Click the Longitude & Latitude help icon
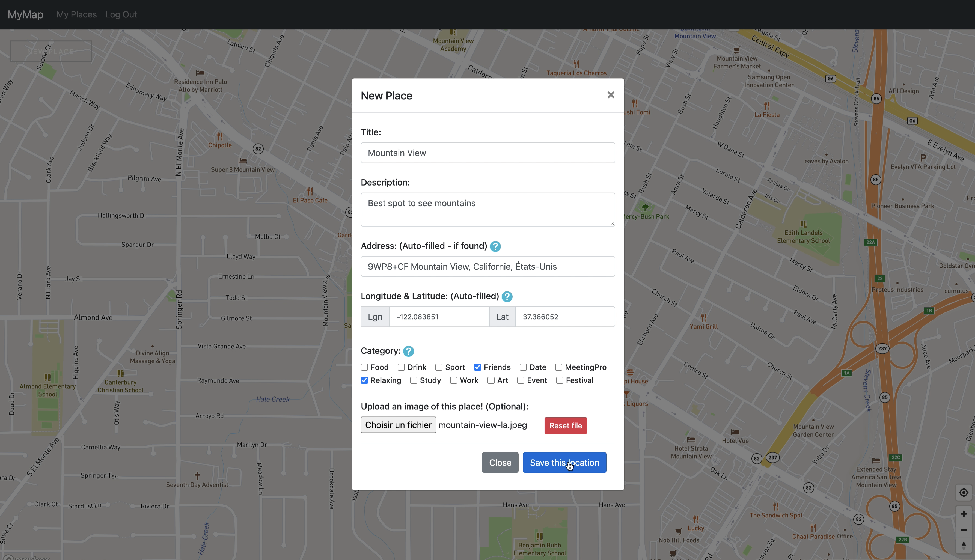The image size is (975, 560). pos(507,297)
